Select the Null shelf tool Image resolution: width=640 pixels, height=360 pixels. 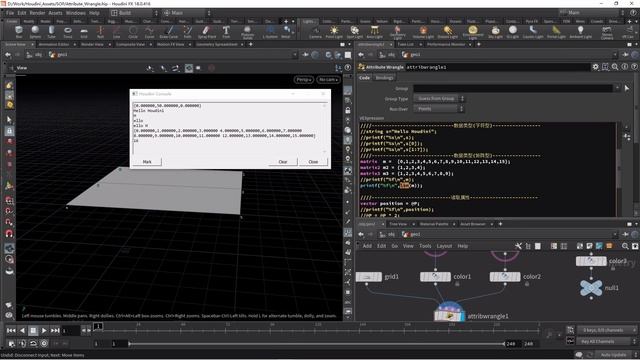tap(100, 31)
